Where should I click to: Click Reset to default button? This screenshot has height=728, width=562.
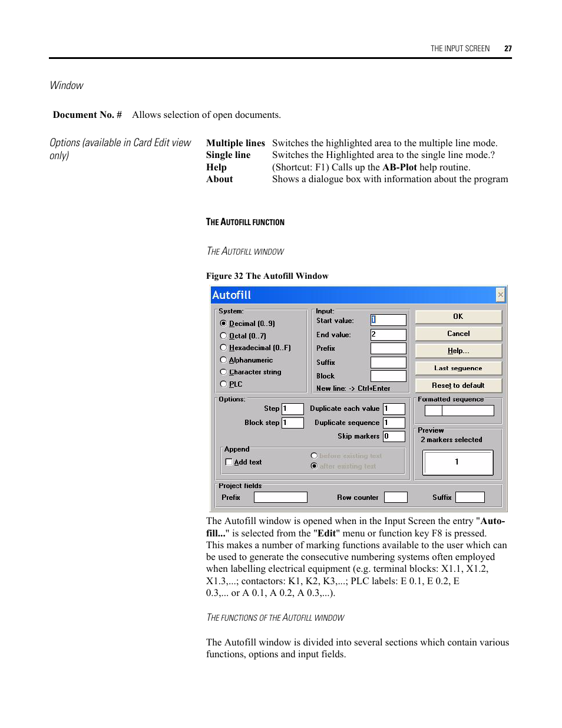(x=458, y=386)
